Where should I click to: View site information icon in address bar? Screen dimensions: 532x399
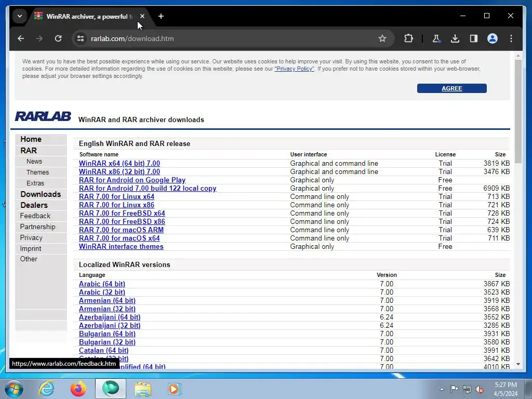(x=81, y=38)
